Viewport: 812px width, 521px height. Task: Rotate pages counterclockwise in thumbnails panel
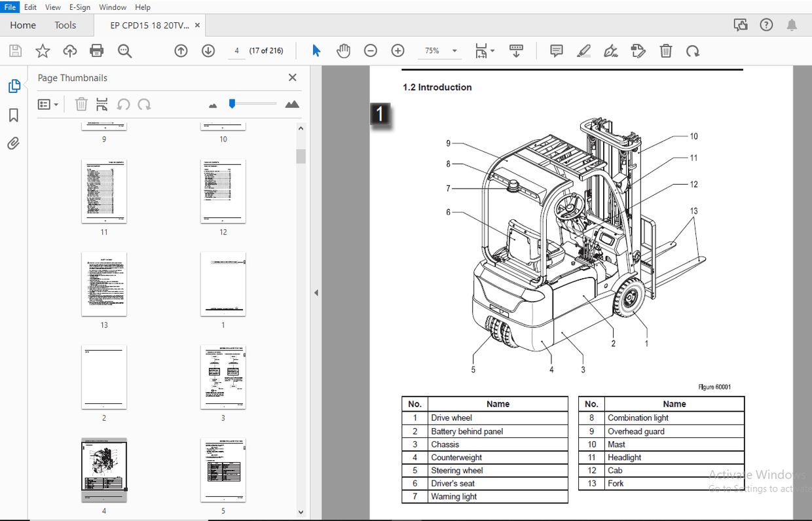pyautogui.click(x=123, y=104)
